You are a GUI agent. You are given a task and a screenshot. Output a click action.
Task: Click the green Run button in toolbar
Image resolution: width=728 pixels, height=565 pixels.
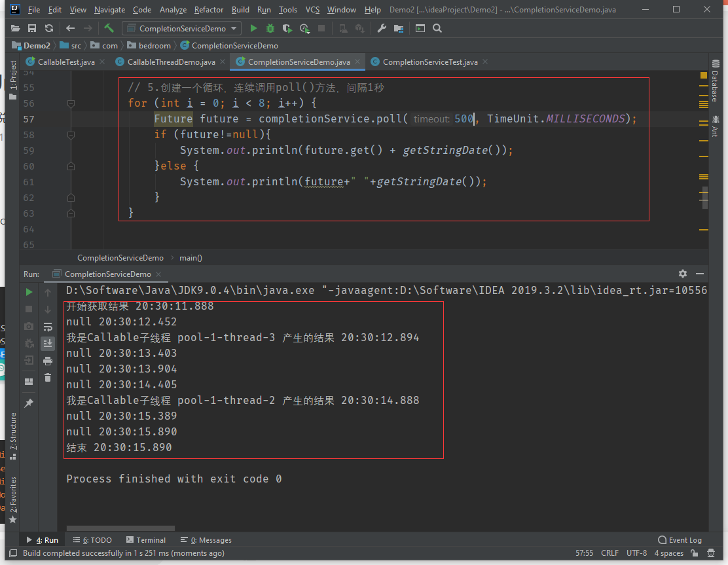click(x=253, y=28)
